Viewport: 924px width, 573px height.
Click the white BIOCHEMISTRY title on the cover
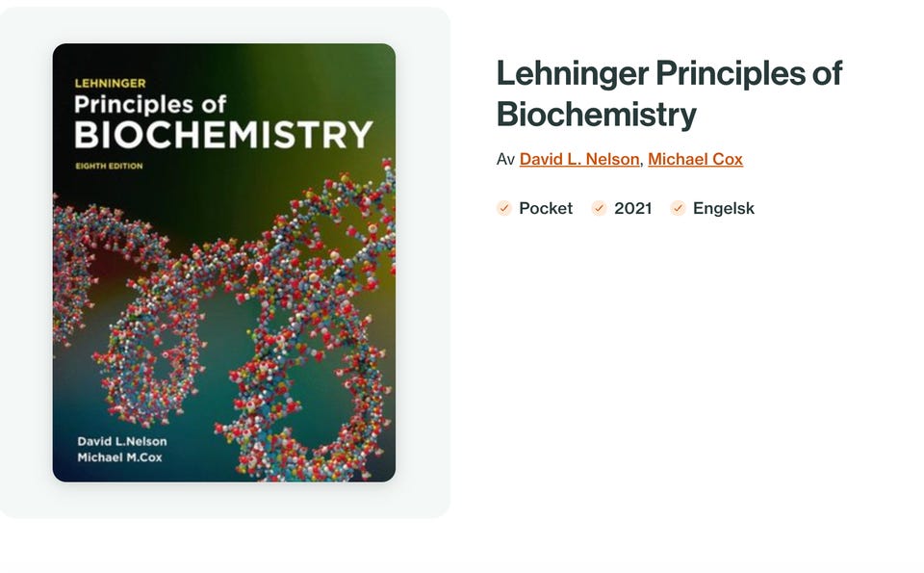[223, 134]
